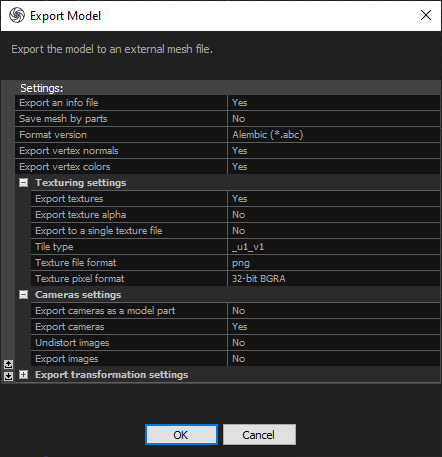Collapse the Cameras settings group
Viewport: 442px width, 457px height.
23,295
